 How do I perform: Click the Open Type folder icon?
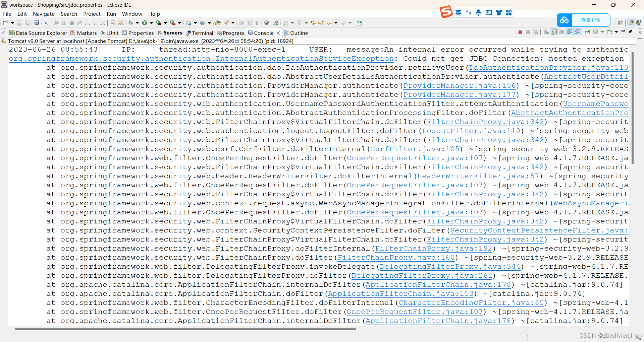[x=218, y=23]
